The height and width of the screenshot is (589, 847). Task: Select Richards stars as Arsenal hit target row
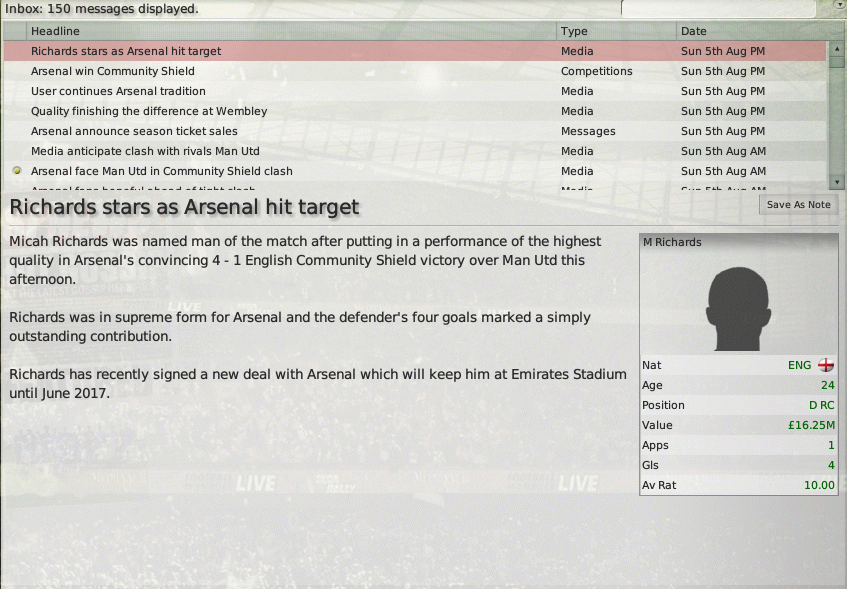pyautogui.click(x=415, y=51)
